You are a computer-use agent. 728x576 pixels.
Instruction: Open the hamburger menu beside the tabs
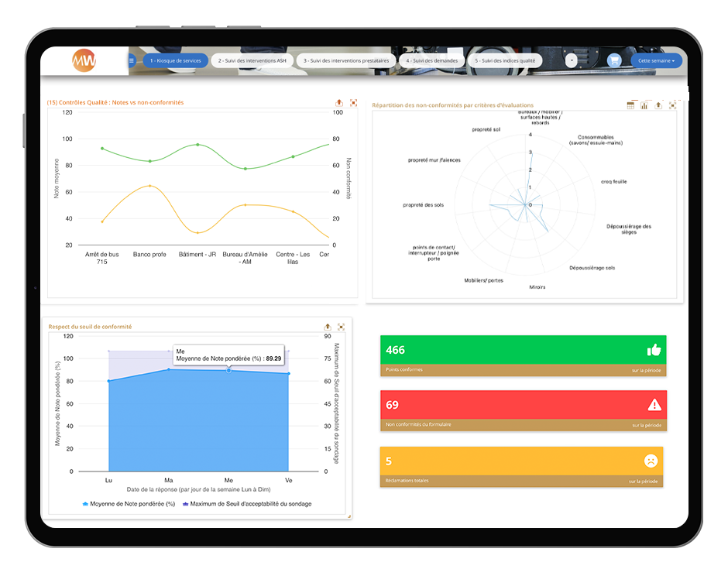coord(132,60)
